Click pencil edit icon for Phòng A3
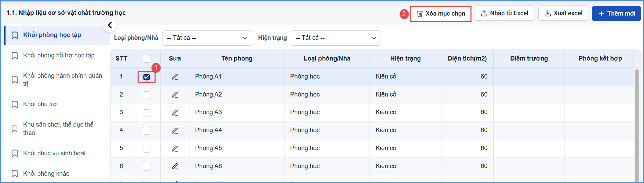The width and height of the screenshot is (644, 183). (x=175, y=112)
